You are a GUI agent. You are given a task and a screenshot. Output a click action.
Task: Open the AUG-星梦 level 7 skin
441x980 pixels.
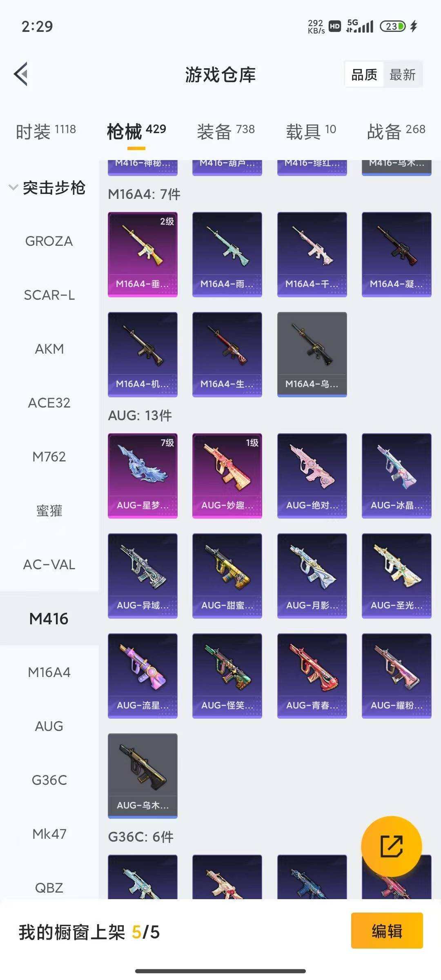pos(143,476)
